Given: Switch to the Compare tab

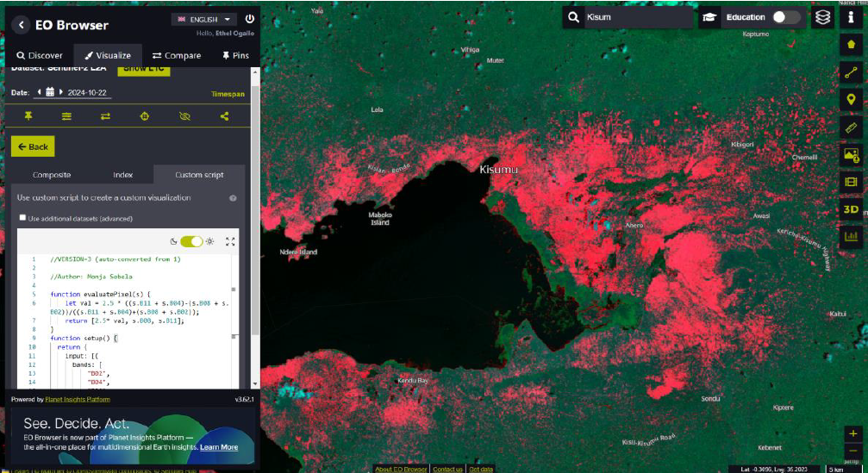Looking at the screenshot, I should click(x=177, y=55).
